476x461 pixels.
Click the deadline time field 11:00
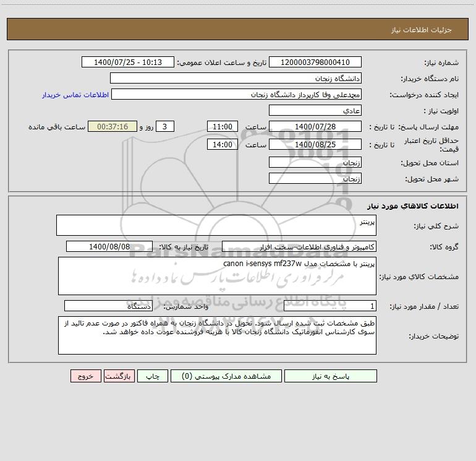coord(222,126)
